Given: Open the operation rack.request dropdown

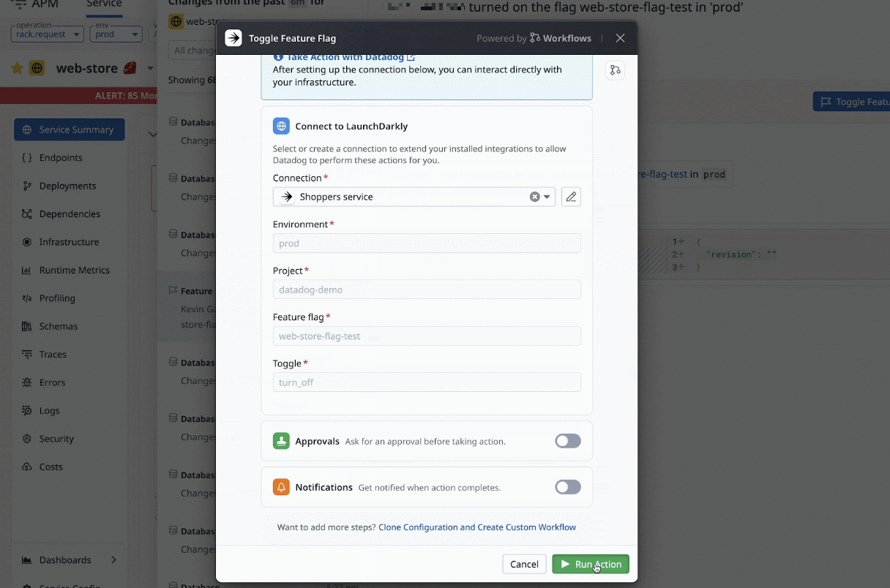Looking at the screenshot, I should (x=48, y=34).
